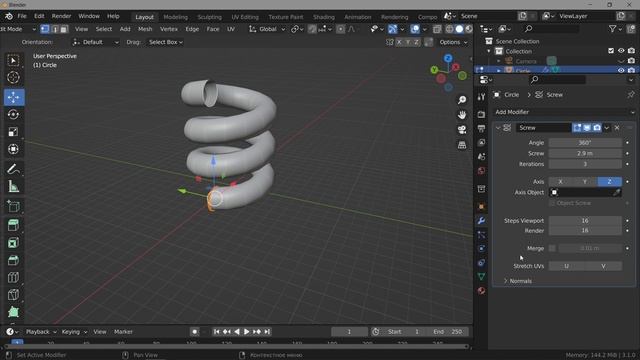Open the Keying dropdown
Viewport: 640px width, 360px height.
click(74, 332)
